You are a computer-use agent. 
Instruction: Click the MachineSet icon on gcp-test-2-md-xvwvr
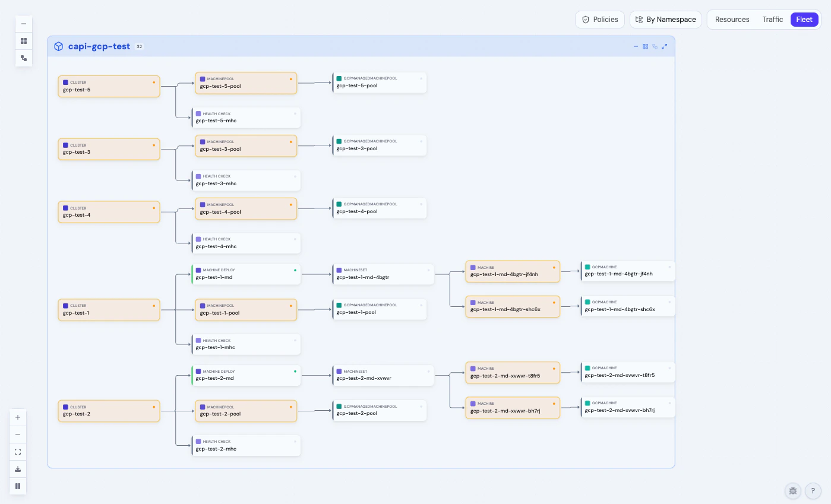pos(339,372)
